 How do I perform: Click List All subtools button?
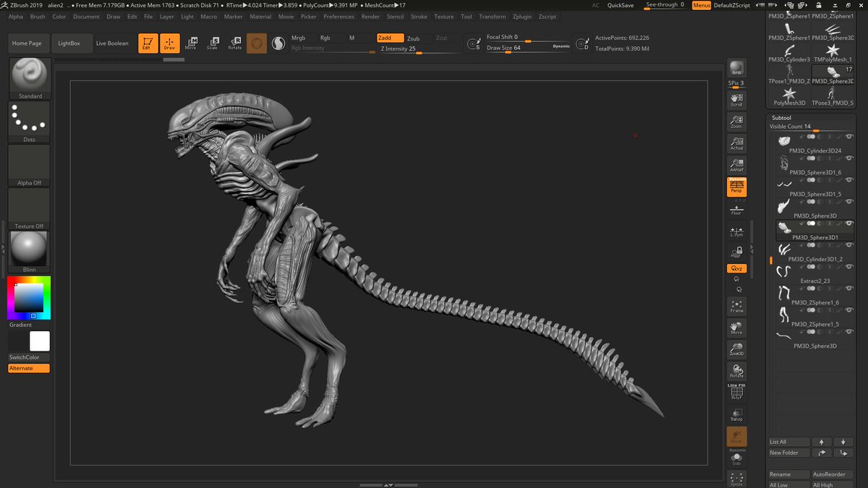pos(788,442)
